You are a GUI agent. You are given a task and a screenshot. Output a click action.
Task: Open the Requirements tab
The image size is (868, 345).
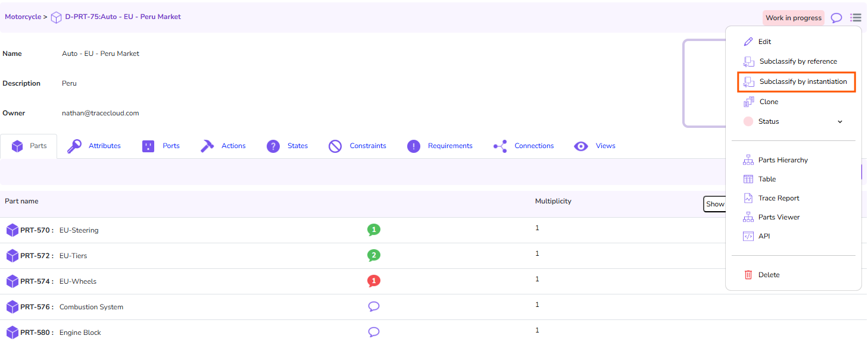click(440, 146)
